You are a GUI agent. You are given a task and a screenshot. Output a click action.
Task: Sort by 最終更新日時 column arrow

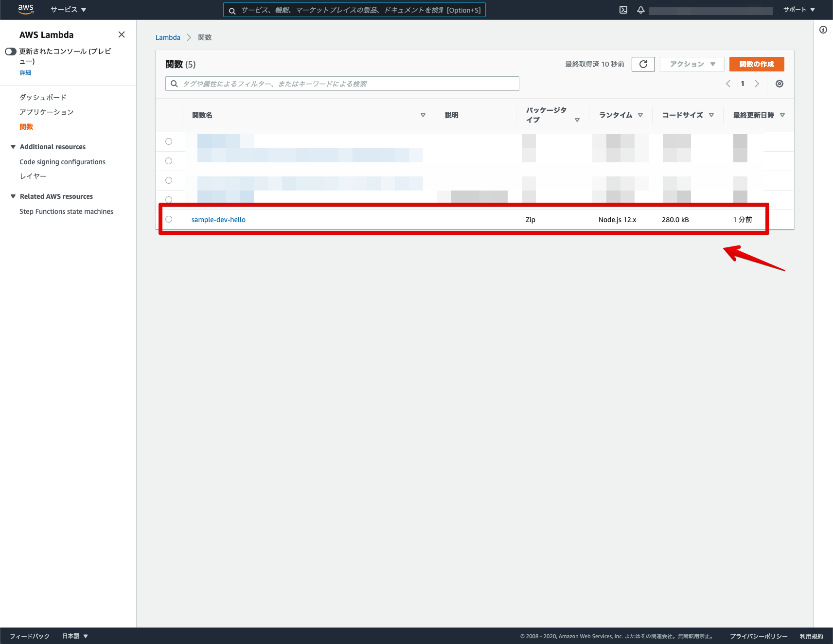coord(782,115)
